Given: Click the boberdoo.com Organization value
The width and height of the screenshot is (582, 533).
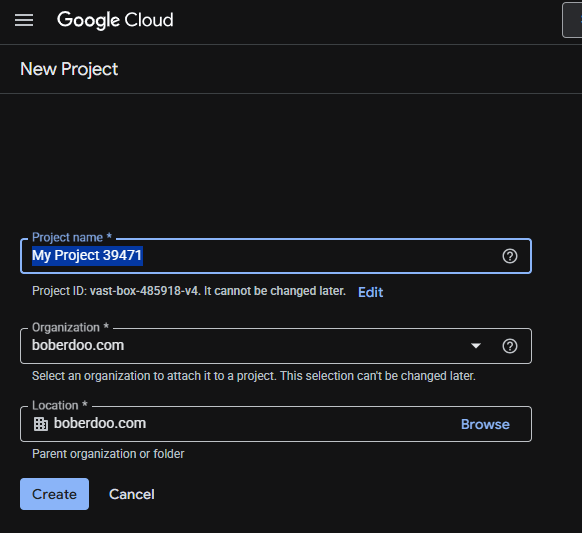Looking at the screenshot, I should click(78, 345).
